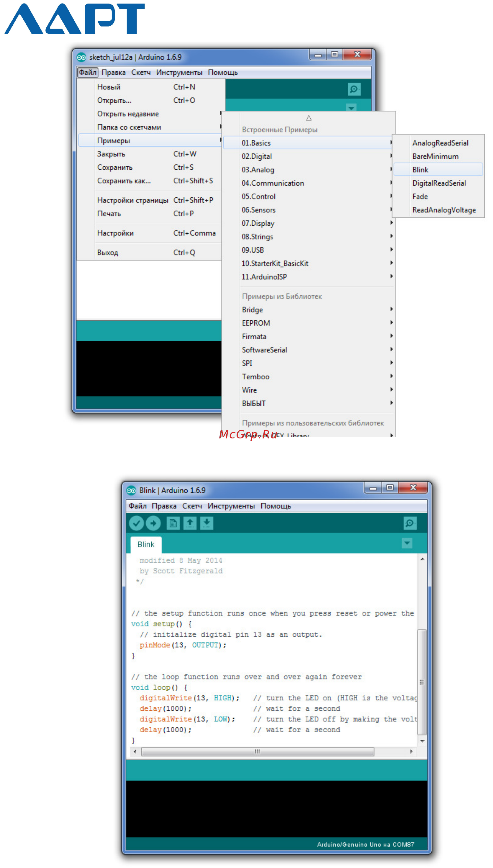The image size is (493, 868).
Task: Expand 11.ArduinoISP submenu
Action: (309, 276)
